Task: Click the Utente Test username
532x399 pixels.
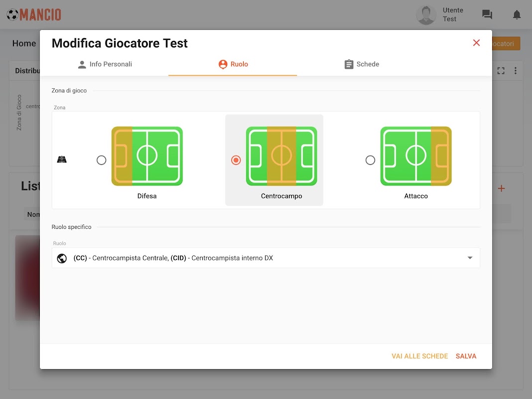Action: (453, 14)
